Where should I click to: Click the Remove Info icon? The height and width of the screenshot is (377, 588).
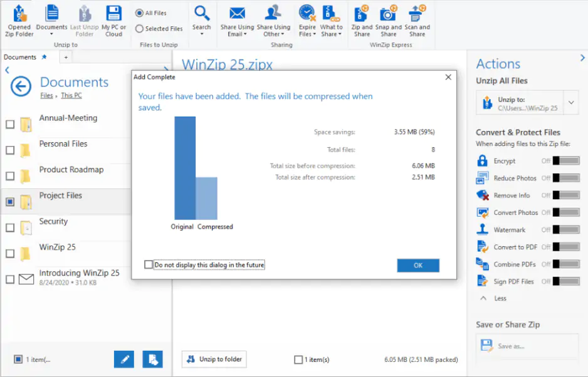[482, 195]
